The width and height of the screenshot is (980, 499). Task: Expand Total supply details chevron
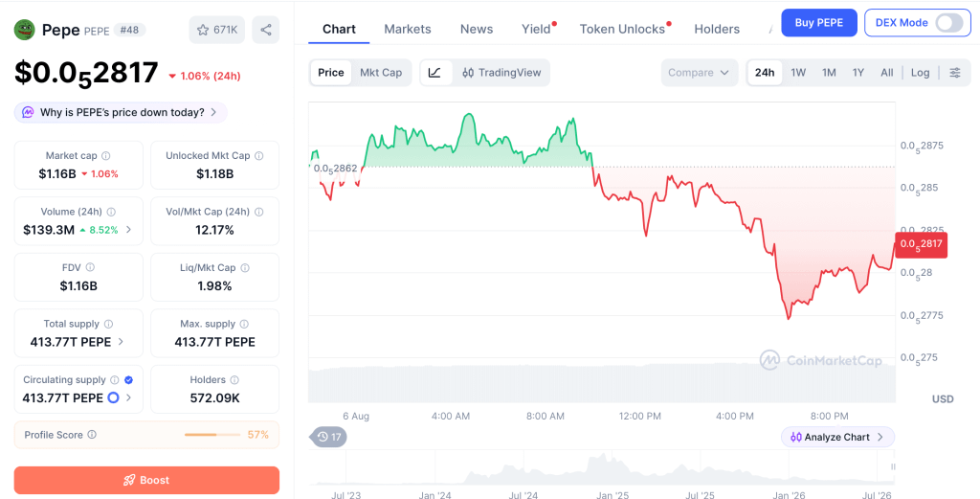[x=121, y=341]
